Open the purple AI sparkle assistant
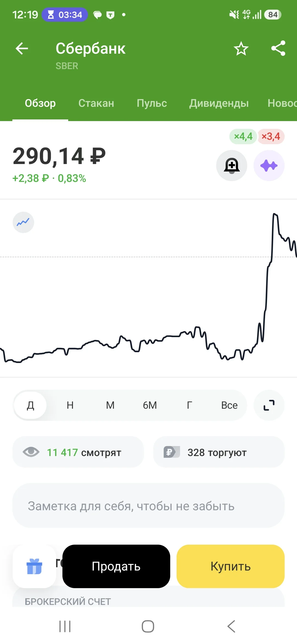The image size is (297, 644). pyautogui.click(x=269, y=165)
